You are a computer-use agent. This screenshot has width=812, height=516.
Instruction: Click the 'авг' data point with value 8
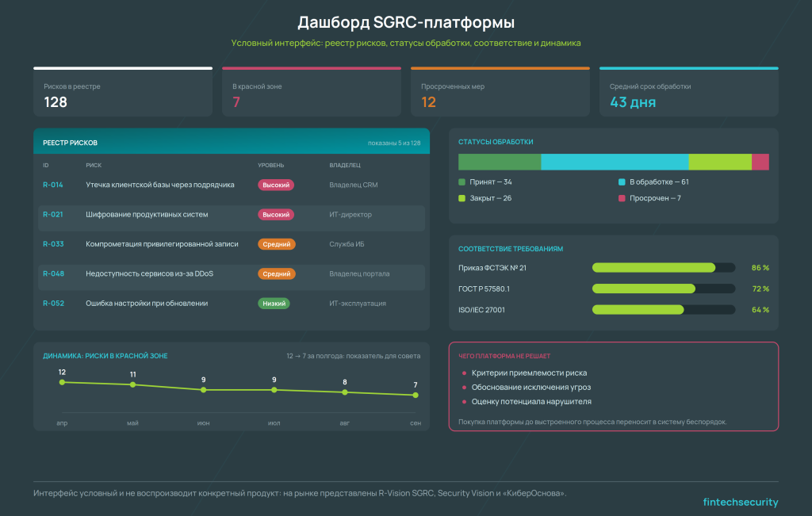tap(345, 392)
